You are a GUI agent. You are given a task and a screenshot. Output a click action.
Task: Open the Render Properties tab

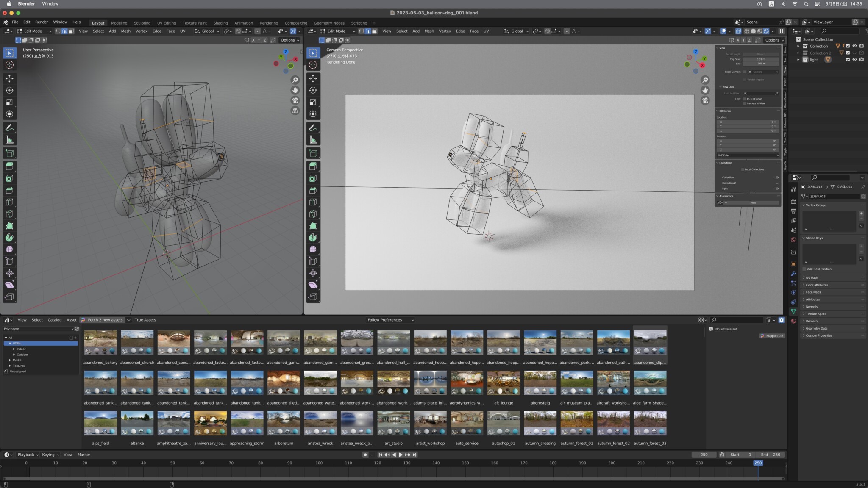click(794, 202)
